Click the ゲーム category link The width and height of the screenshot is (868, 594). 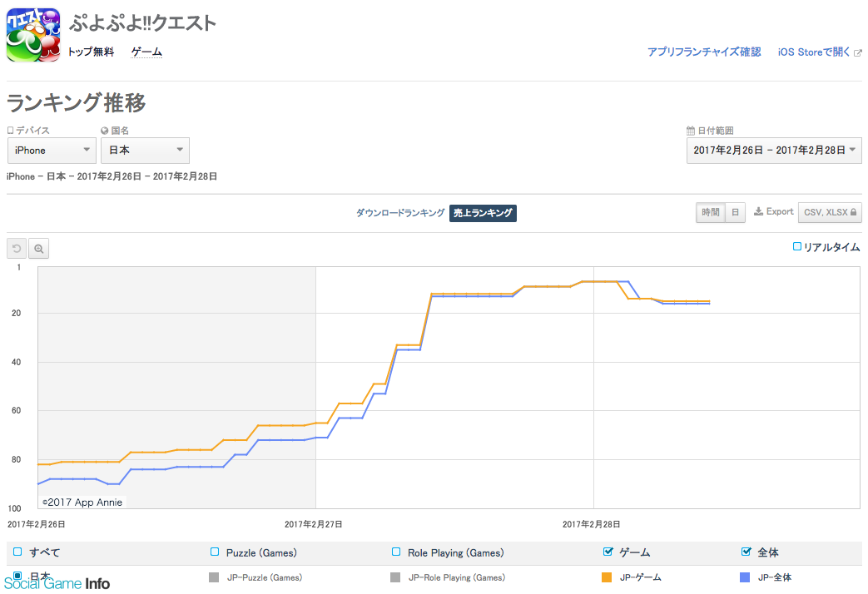point(146,52)
